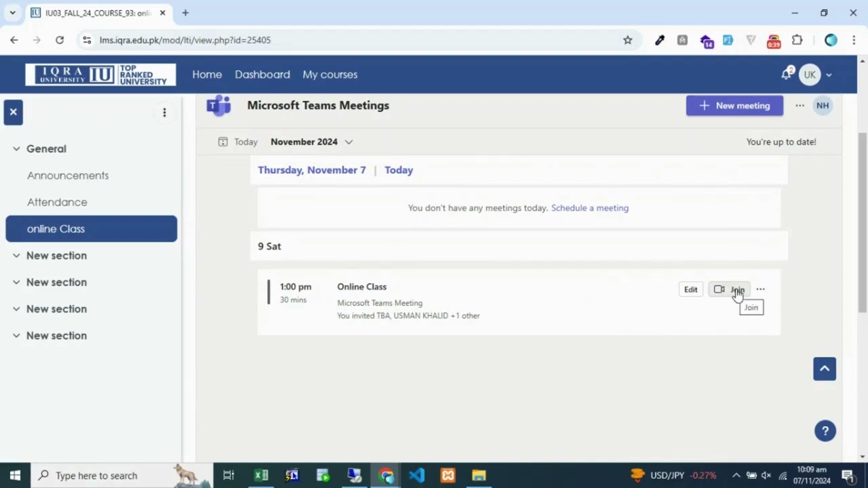Click the 1:00 pm meeting time
Image resolution: width=868 pixels, height=488 pixels.
click(296, 287)
